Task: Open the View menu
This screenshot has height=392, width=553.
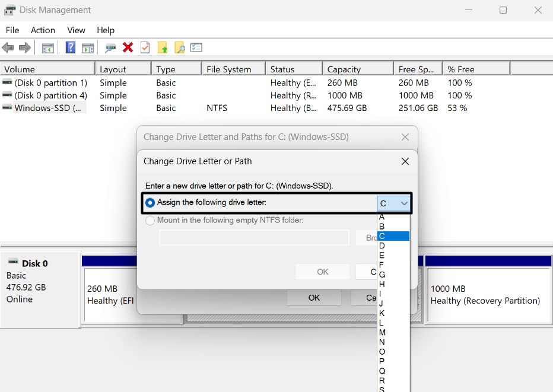Action: pos(76,30)
